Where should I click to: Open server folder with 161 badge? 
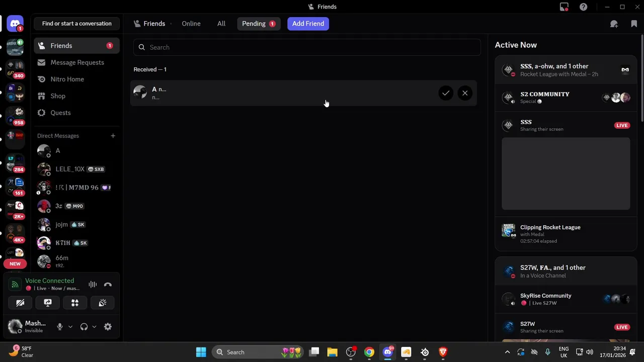pos(15,187)
